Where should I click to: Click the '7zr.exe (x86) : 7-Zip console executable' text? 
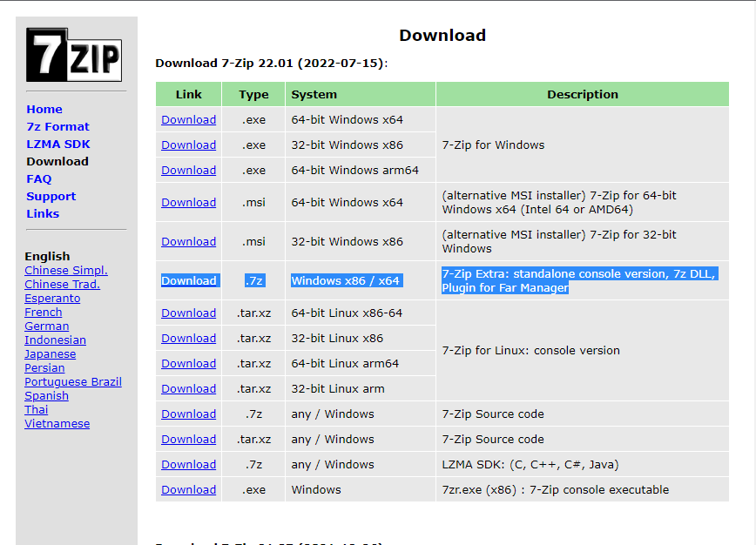click(x=556, y=489)
